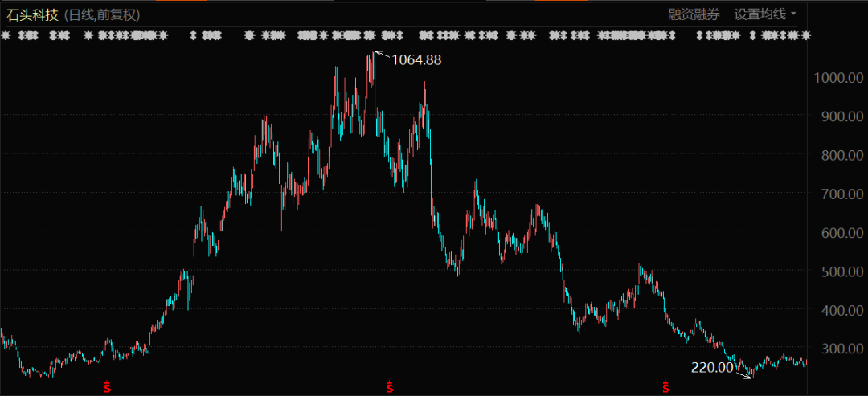Click the middle red dividend marker icon
The image size is (868, 396).
(390, 388)
